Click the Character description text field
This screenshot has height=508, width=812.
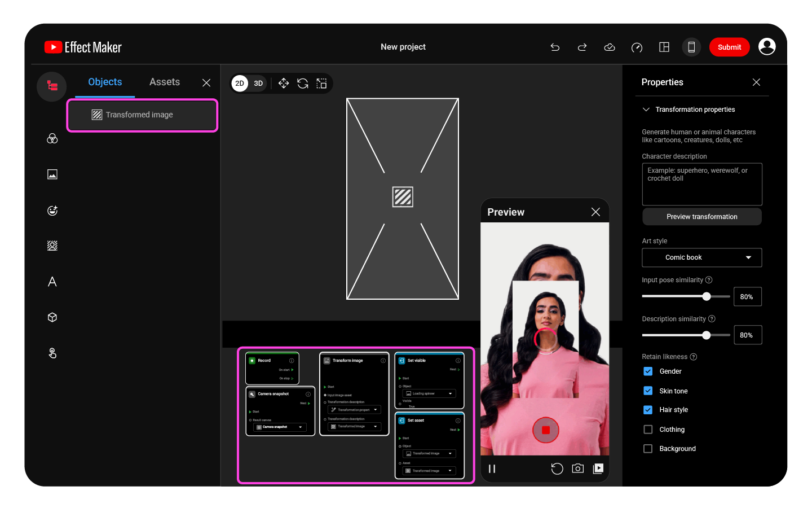point(701,185)
